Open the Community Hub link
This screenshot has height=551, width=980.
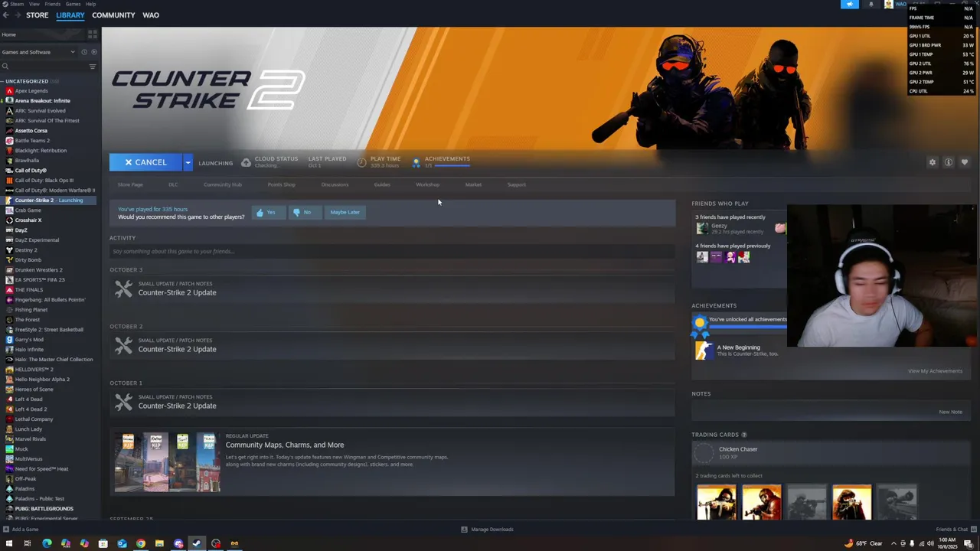point(223,184)
